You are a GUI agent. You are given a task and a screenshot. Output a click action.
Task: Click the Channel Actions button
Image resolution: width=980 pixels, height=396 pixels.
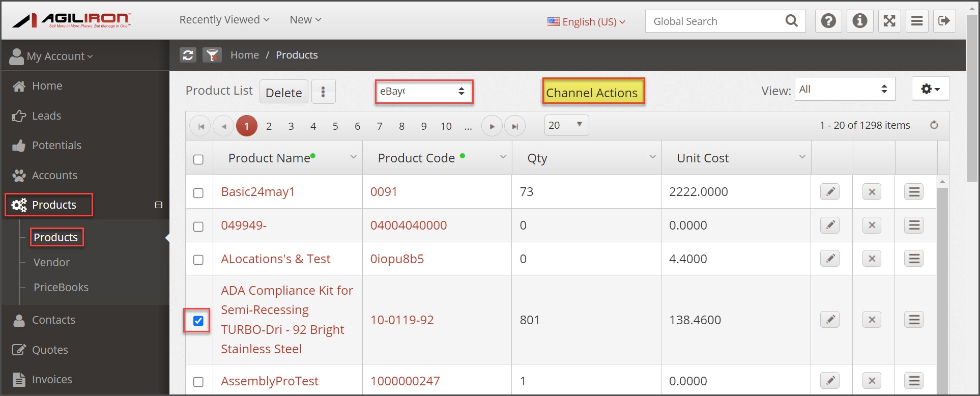click(x=592, y=92)
